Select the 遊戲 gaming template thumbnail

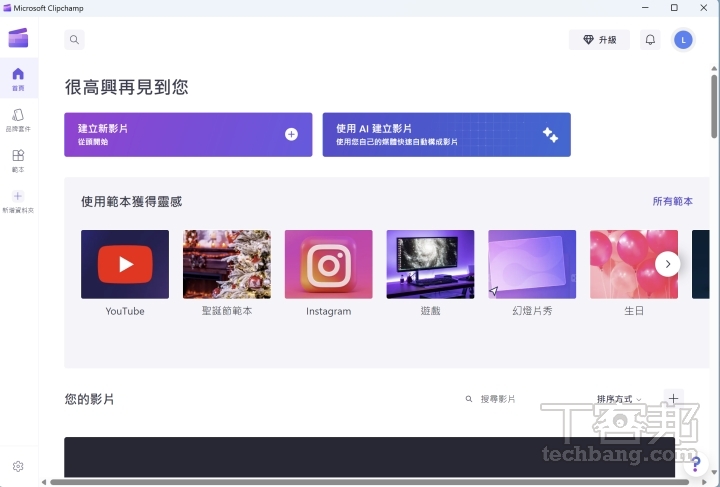coord(430,264)
